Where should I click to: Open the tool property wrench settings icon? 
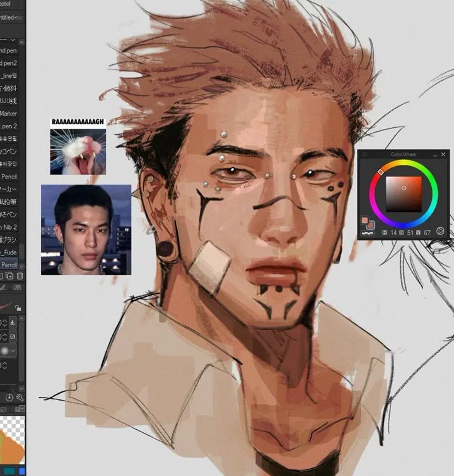click(x=20, y=398)
